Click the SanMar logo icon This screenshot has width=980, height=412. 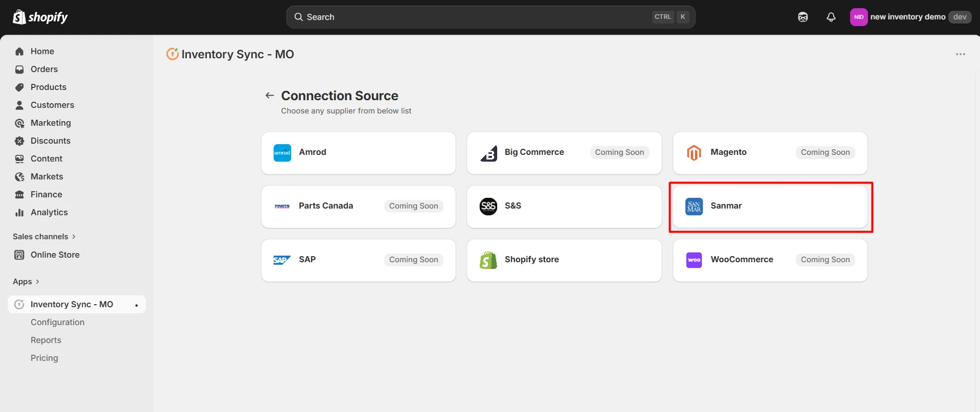point(694,206)
